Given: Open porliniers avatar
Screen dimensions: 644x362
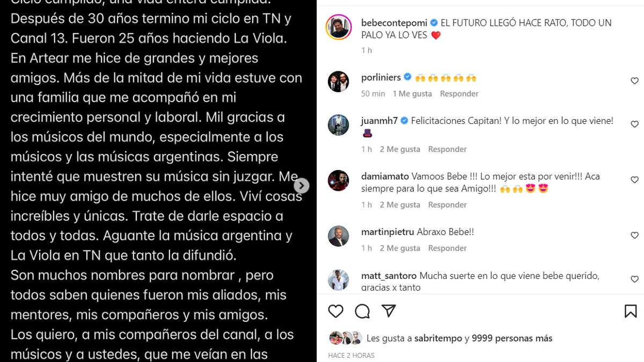Looking at the screenshot, I should pyautogui.click(x=339, y=82).
